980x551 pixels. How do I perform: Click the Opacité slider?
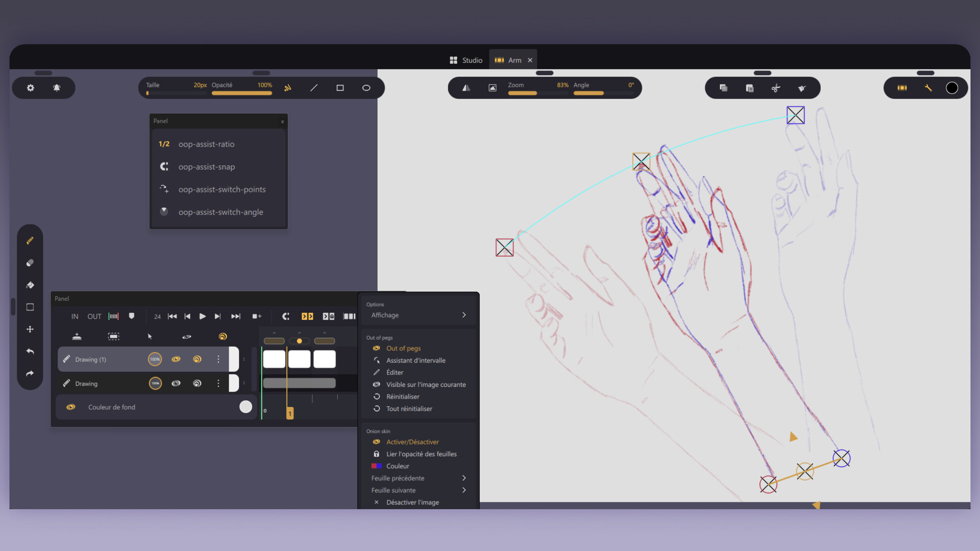coord(242,93)
